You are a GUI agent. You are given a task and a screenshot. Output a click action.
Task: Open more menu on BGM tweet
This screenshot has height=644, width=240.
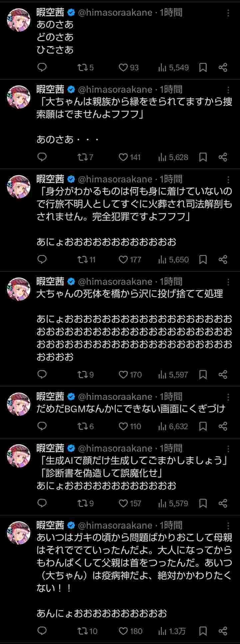pyautogui.click(x=228, y=397)
